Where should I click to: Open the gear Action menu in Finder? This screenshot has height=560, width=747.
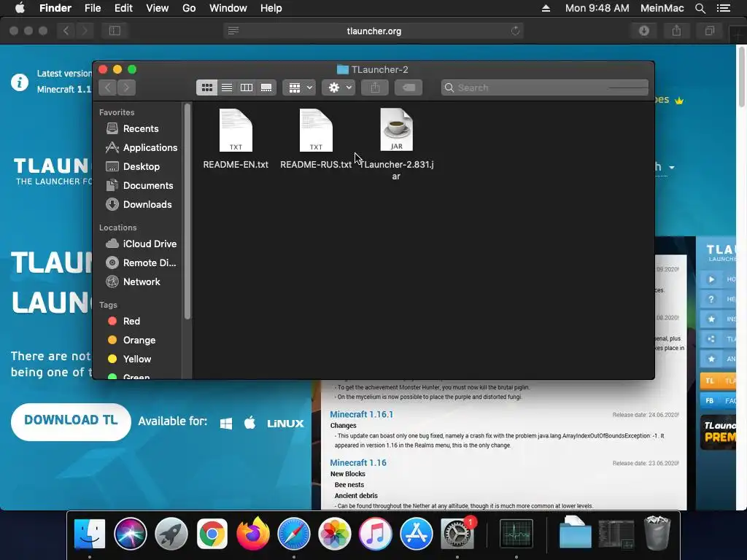[338, 87]
